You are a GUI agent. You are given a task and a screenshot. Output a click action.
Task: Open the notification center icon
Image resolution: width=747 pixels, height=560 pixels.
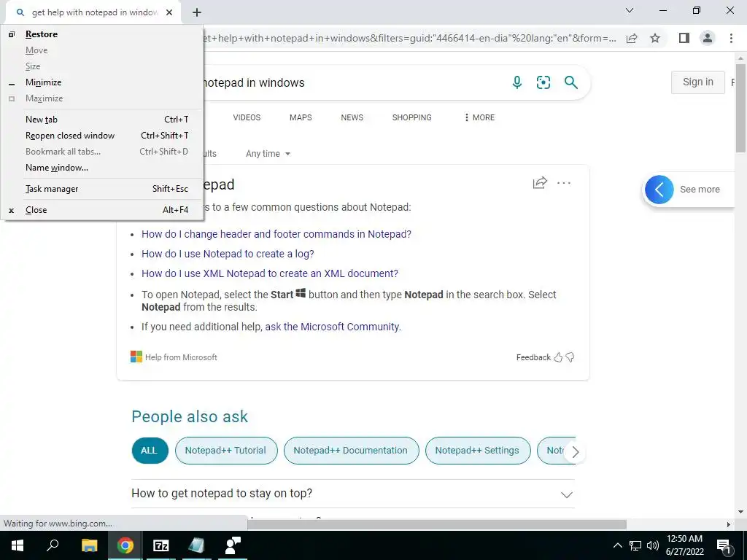pos(724,545)
